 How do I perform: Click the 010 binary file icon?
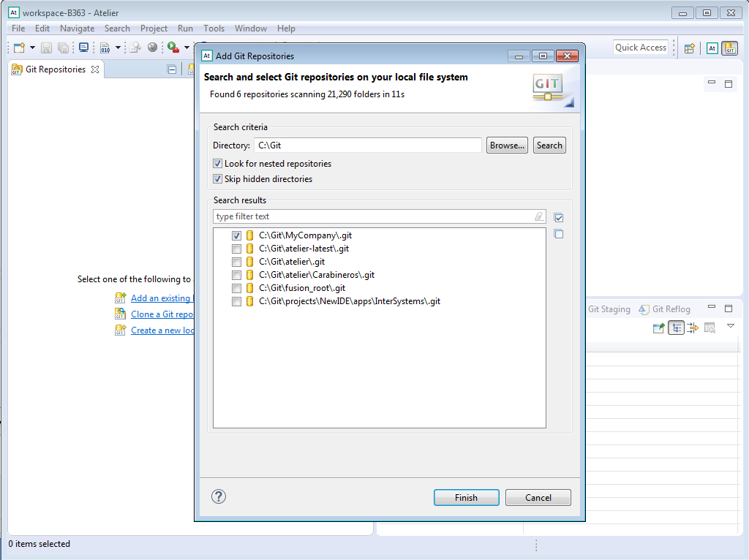click(x=105, y=48)
